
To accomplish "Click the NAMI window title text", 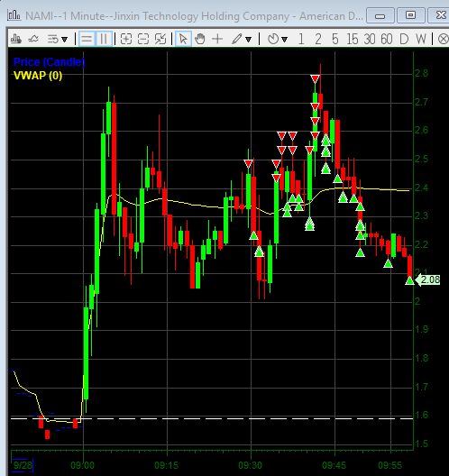I will 194,16.
